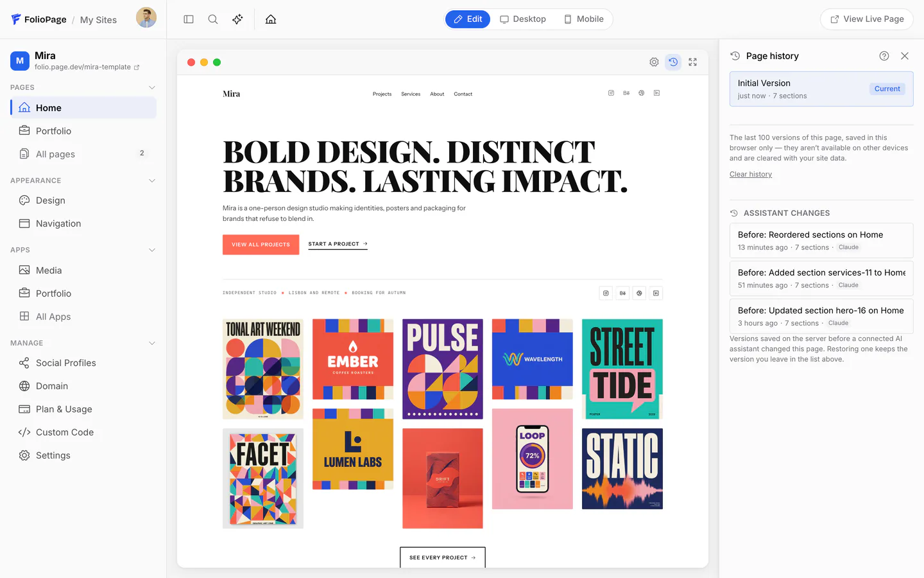Open Media app in sidebar
924x578 pixels.
(83, 270)
